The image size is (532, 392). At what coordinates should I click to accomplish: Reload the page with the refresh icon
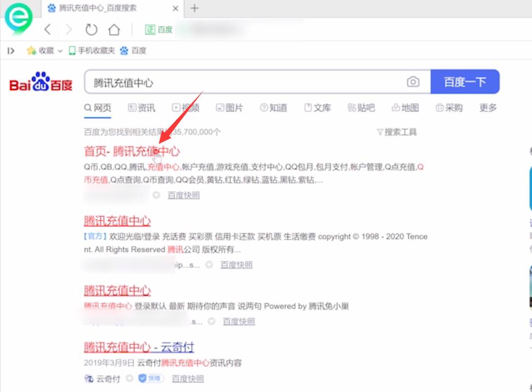pos(91,30)
